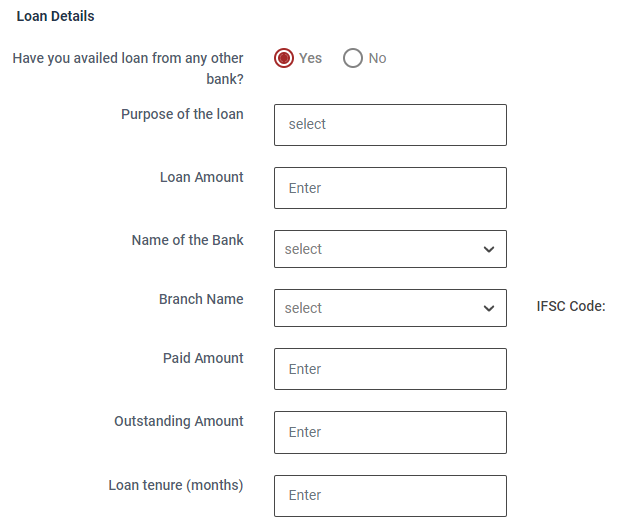The width and height of the screenshot is (623, 528).
Task: Click the IFSC Code label
Action: click(x=571, y=306)
